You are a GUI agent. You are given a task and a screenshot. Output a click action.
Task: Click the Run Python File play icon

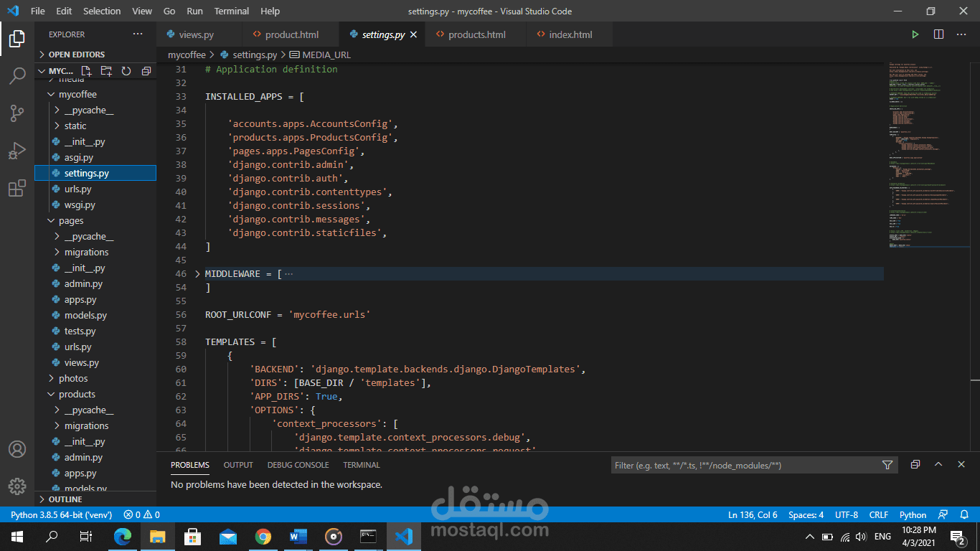(x=915, y=34)
